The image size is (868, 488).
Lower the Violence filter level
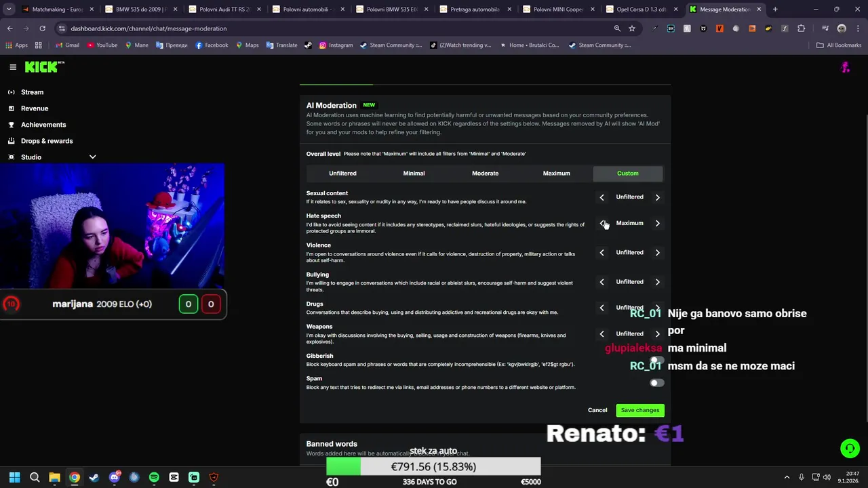pos(601,252)
